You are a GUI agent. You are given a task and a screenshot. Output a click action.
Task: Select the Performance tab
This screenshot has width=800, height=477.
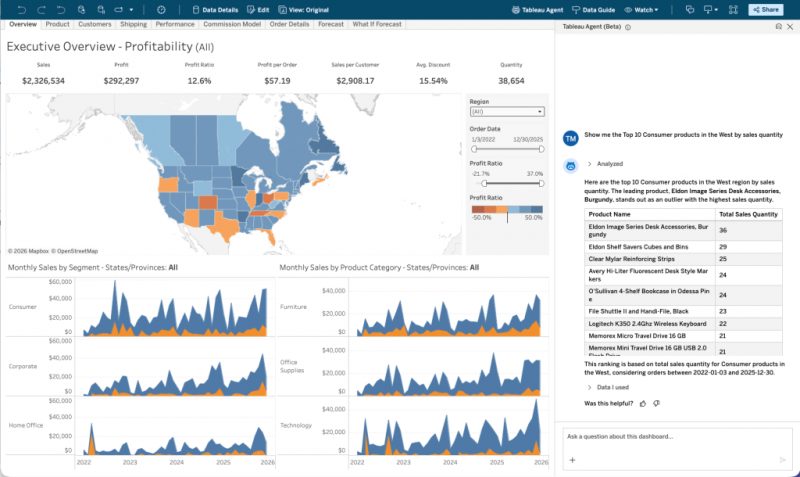coord(175,24)
